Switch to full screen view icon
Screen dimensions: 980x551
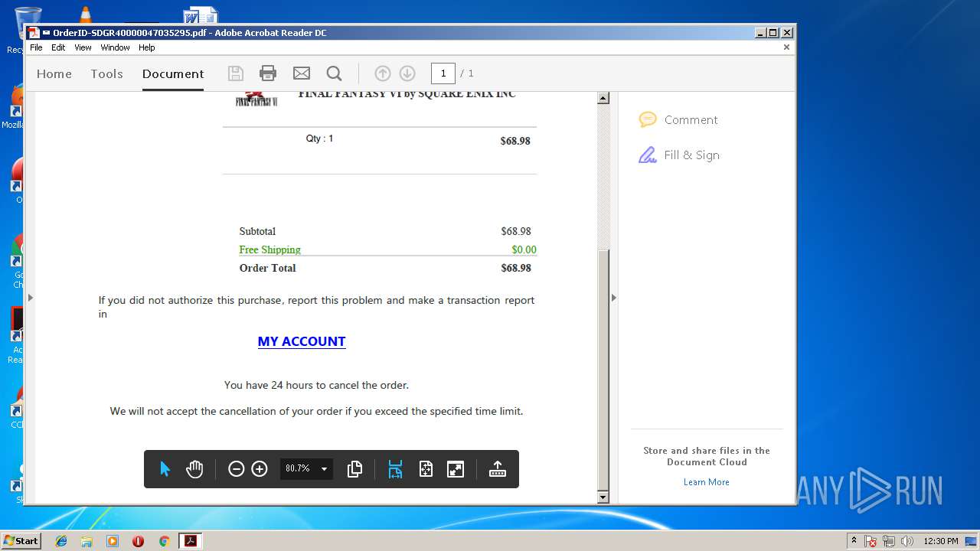pyautogui.click(x=456, y=469)
